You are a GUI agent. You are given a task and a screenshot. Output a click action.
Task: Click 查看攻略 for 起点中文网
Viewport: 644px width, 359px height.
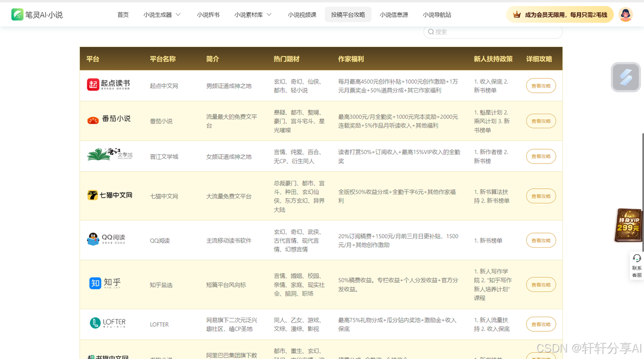pos(541,86)
